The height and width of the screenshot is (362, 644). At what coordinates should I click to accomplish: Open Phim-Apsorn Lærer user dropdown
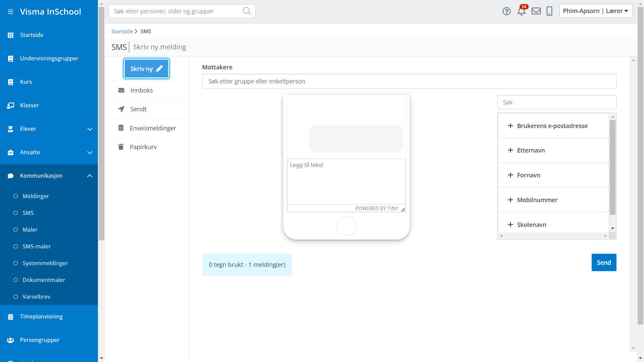pos(596,11)
